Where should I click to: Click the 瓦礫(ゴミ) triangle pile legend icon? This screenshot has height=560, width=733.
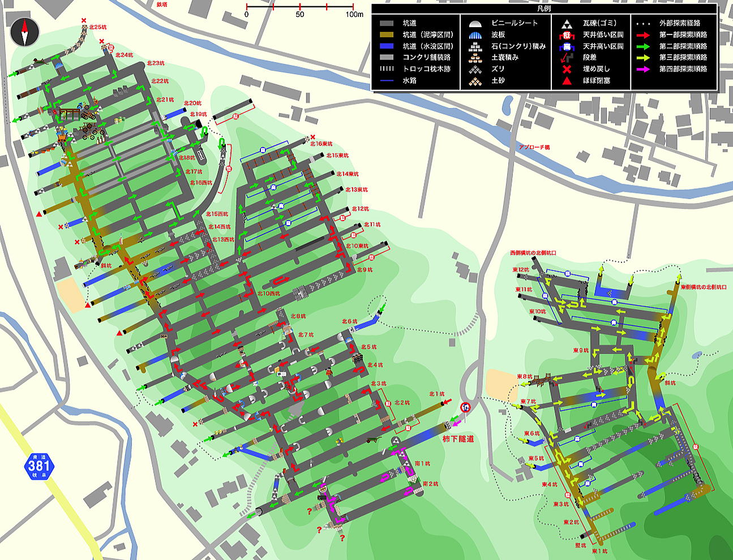pos(565,24)
